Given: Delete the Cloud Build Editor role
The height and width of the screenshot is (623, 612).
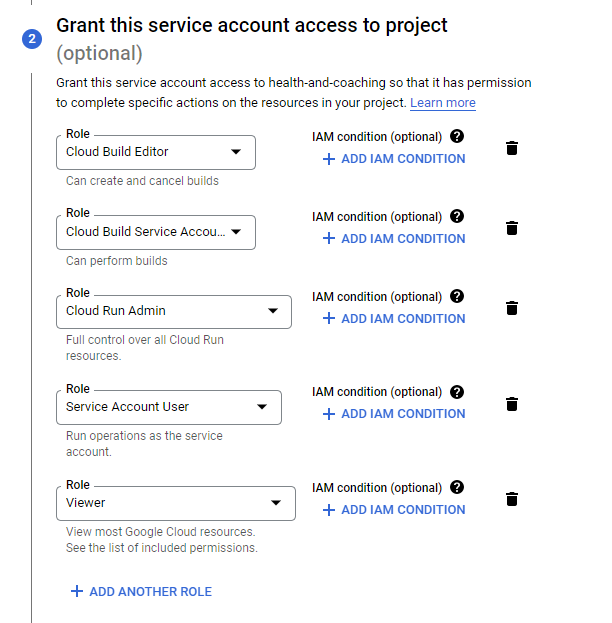Looking at the screenshot, I should click(x=512, y=148).
